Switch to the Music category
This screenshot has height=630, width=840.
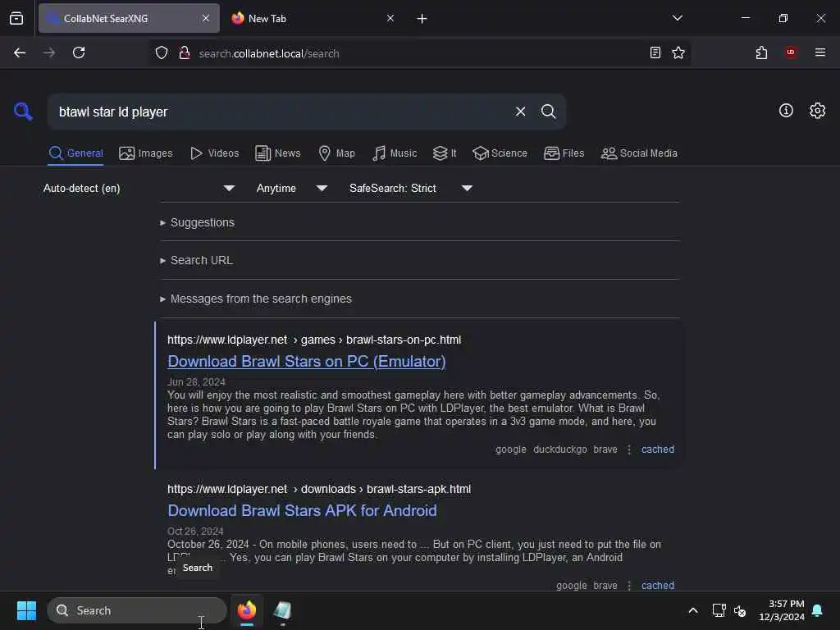[395, 153]
